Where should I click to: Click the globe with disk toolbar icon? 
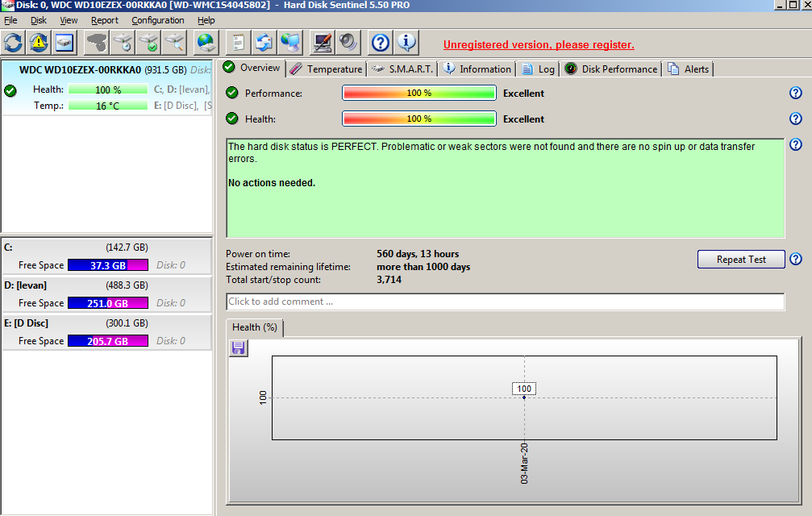(x=207, y=42)
